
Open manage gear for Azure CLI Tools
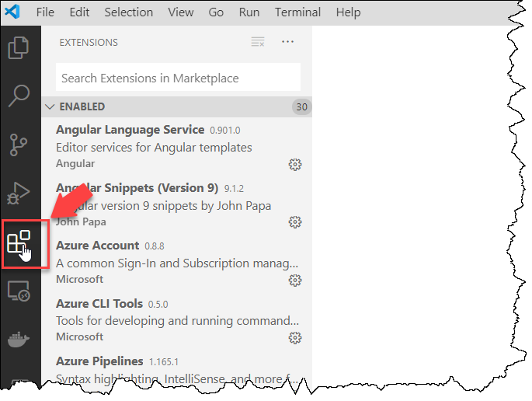295,337
